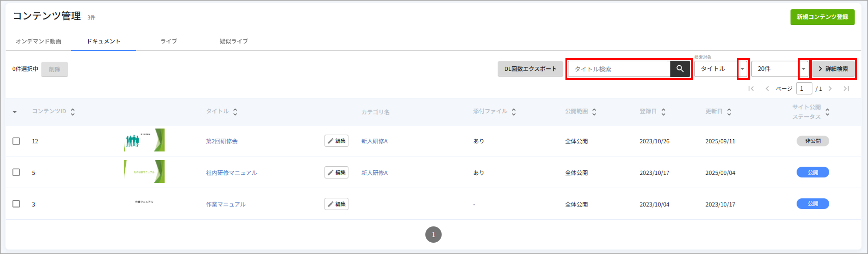Sort by 登録日 column arrows
Image resolution: width=868 pixels, height=254 pixels.
[x=663, y=112]
